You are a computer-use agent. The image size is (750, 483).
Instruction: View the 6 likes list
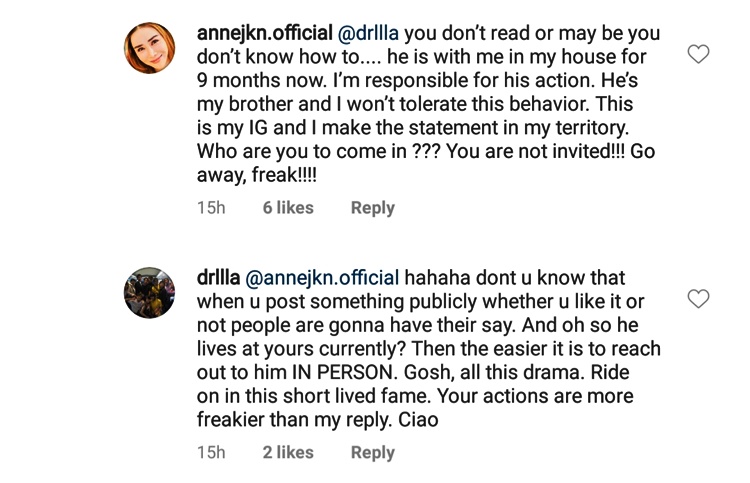(x=288, y=208)
